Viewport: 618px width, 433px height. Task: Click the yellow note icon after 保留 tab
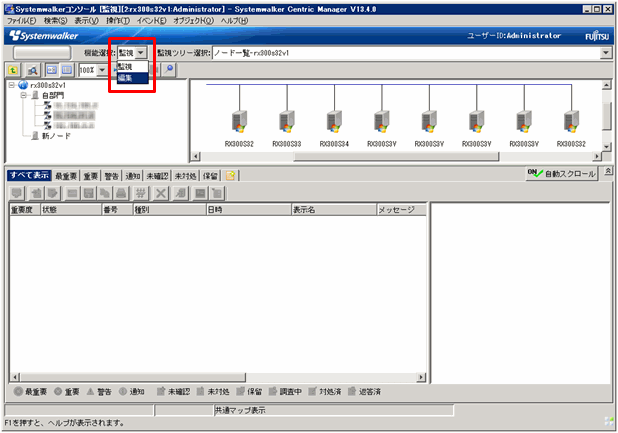[231, 175]
